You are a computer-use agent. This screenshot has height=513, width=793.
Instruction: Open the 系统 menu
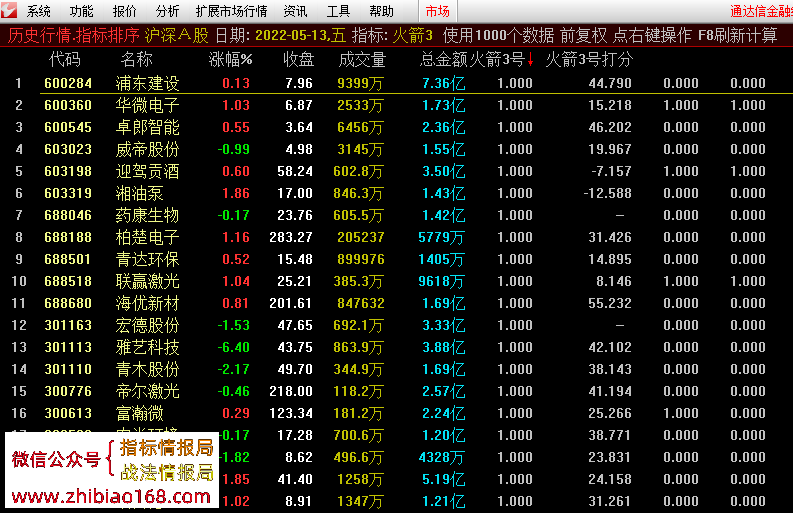point(38,11)
